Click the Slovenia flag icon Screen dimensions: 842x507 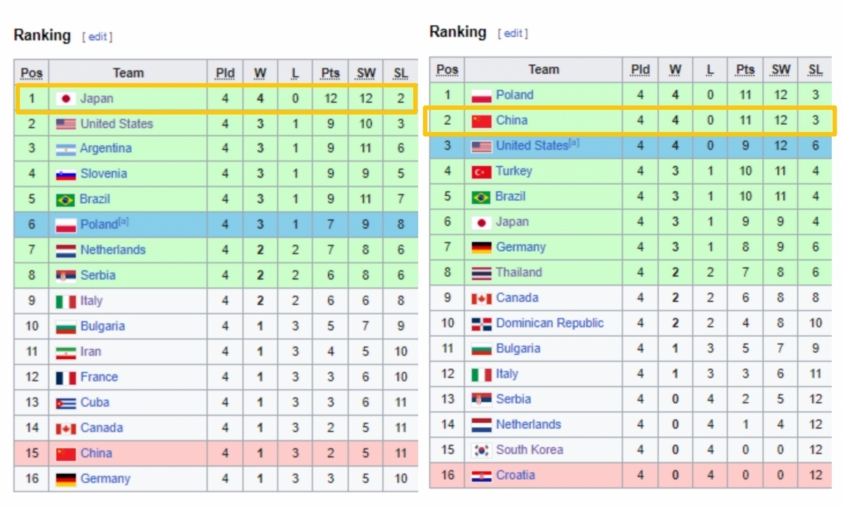pyautogui.click(x=66, y=175)
